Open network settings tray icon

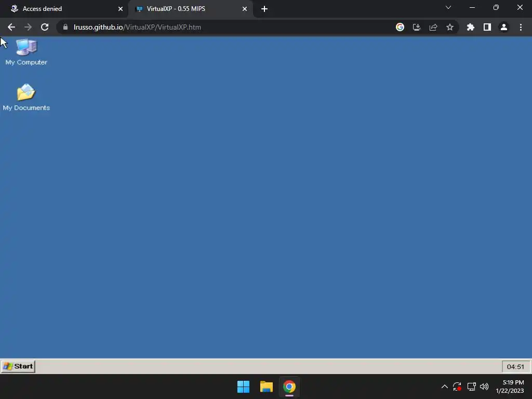tap(471, 387)
